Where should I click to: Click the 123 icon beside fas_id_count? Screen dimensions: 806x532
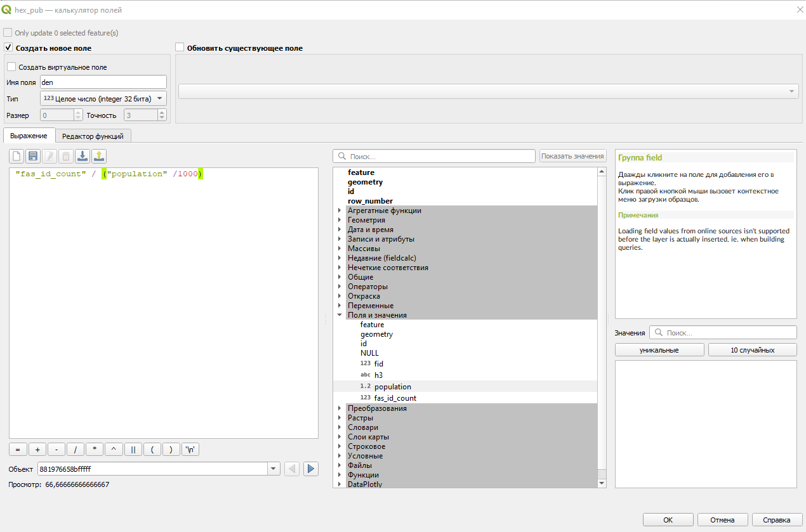365,398
